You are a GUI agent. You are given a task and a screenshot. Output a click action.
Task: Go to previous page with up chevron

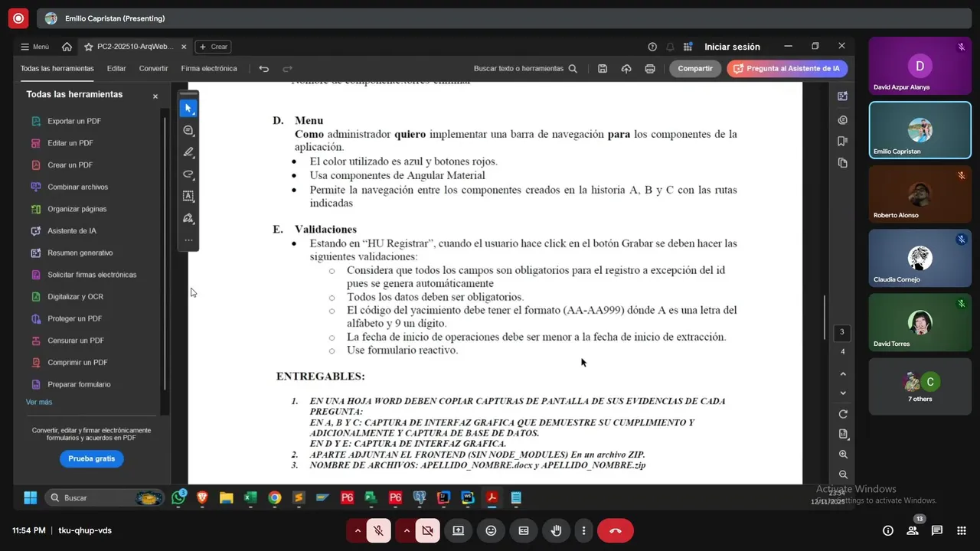(x=843, y=374)
